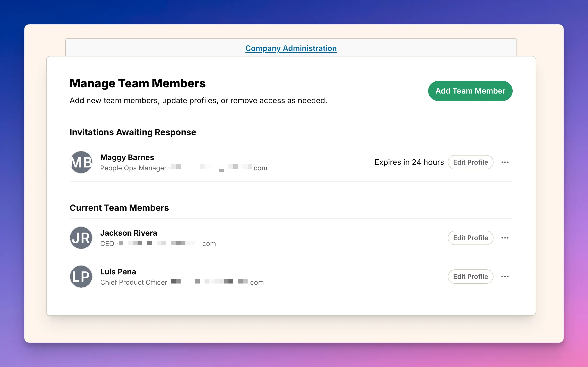
Task: Select the Current Team Members heading
Action: pos(119,208)
